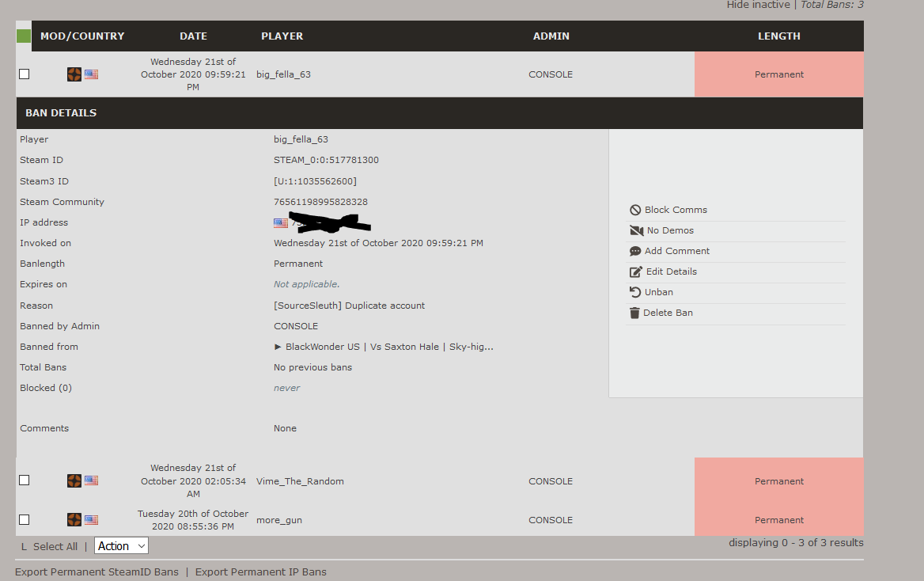Expand the Banned from server entry
924x581 pixels.
pyautogui.click(x=384, y=347)
